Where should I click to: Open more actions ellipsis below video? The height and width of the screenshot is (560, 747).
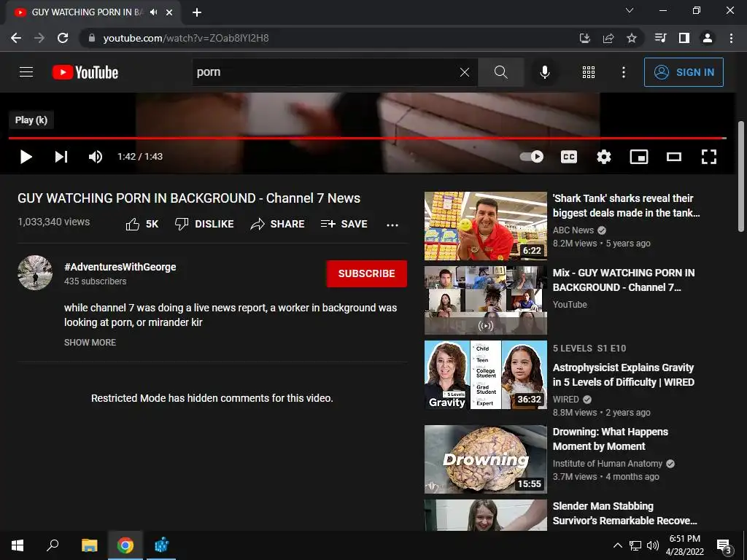(x=392, y=225)
